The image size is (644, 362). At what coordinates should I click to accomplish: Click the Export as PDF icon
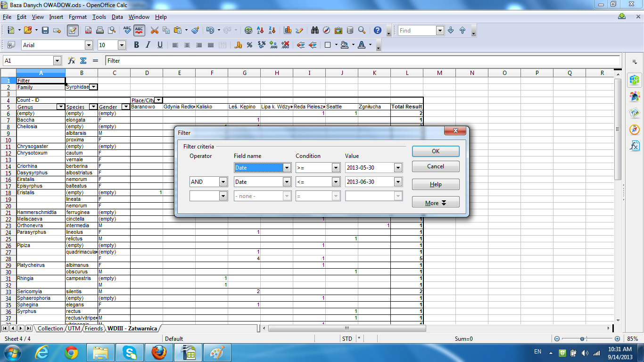click(88, 30)
